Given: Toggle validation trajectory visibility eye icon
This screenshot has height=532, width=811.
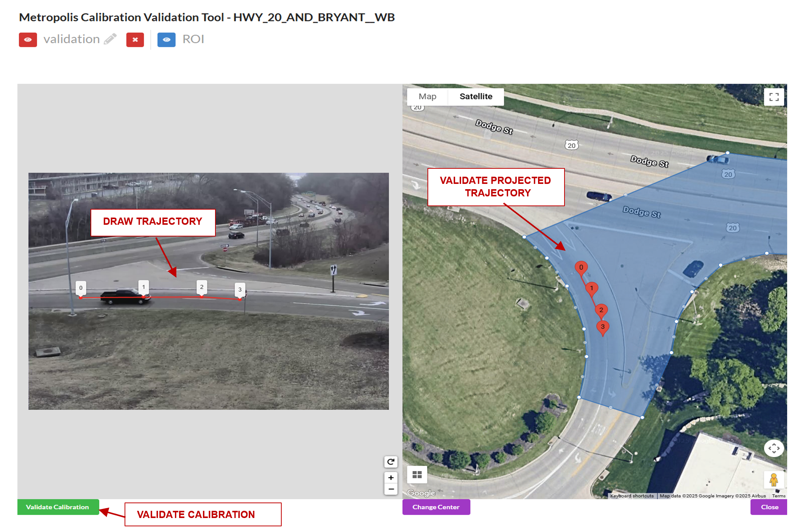Looking at the screenshot, I should point(28,40).
